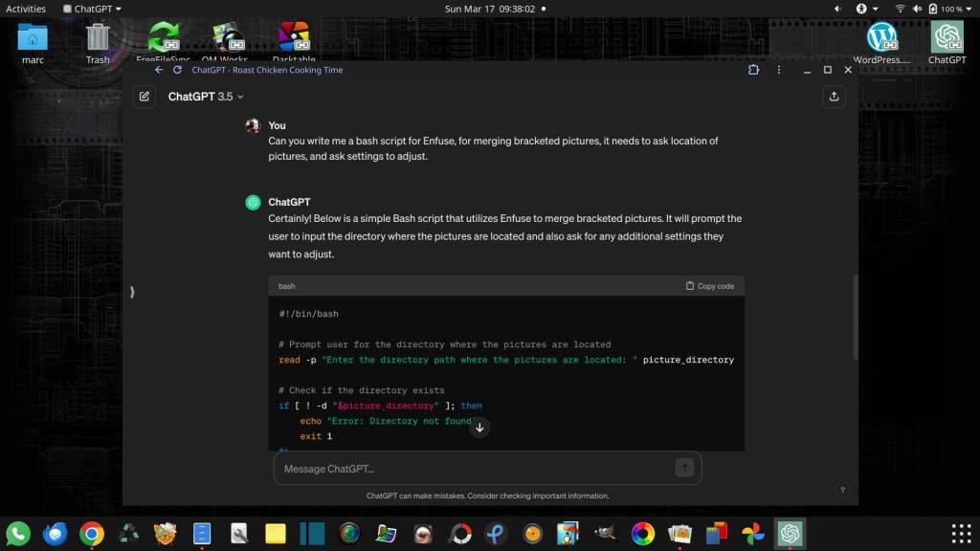The image size is (980, 551).
Task: Open the GIMP icon in the dock
Action: point(606,534)
